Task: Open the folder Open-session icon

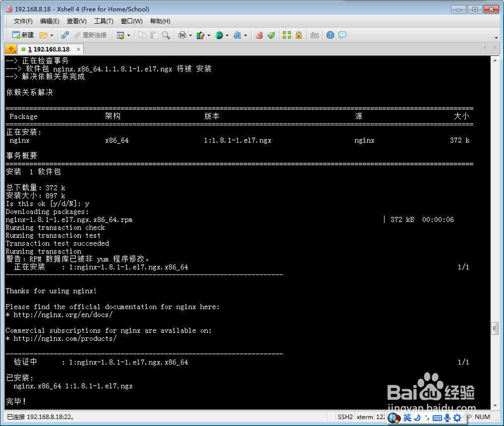Action: [x=43, y=35]
